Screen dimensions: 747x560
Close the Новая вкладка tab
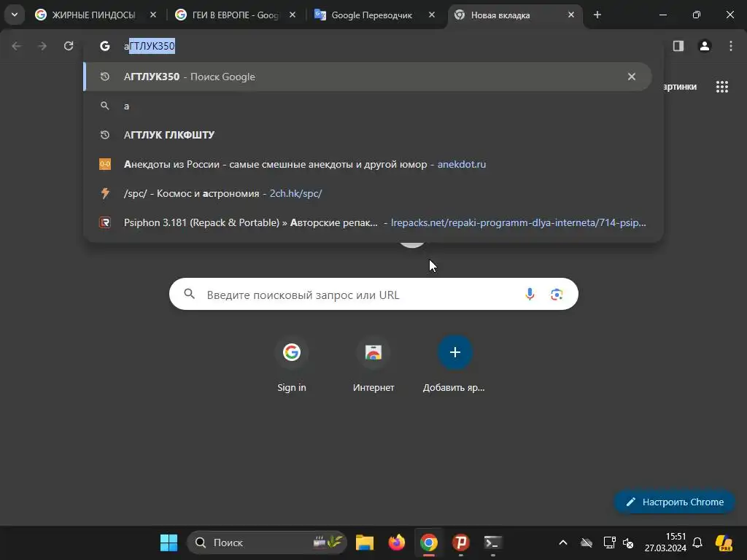tap(571, 15)
